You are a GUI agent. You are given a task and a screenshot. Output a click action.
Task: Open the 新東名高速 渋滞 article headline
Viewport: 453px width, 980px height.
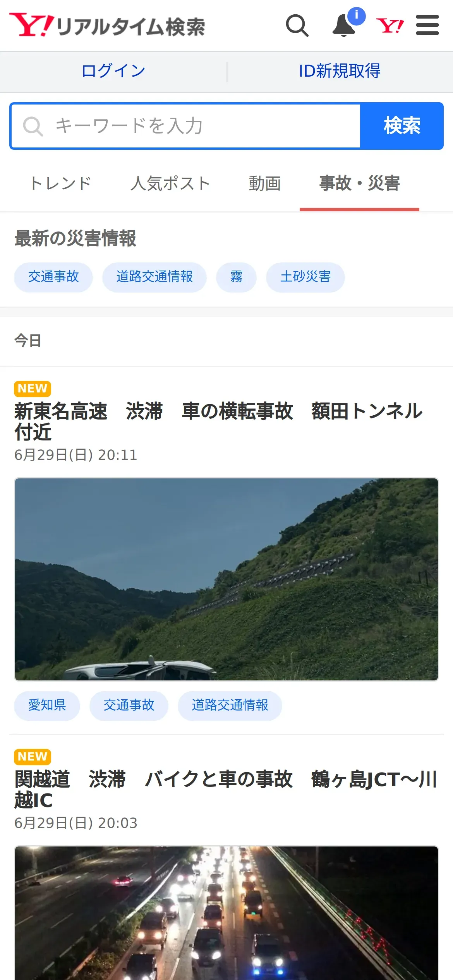click(x=218, y=421)
